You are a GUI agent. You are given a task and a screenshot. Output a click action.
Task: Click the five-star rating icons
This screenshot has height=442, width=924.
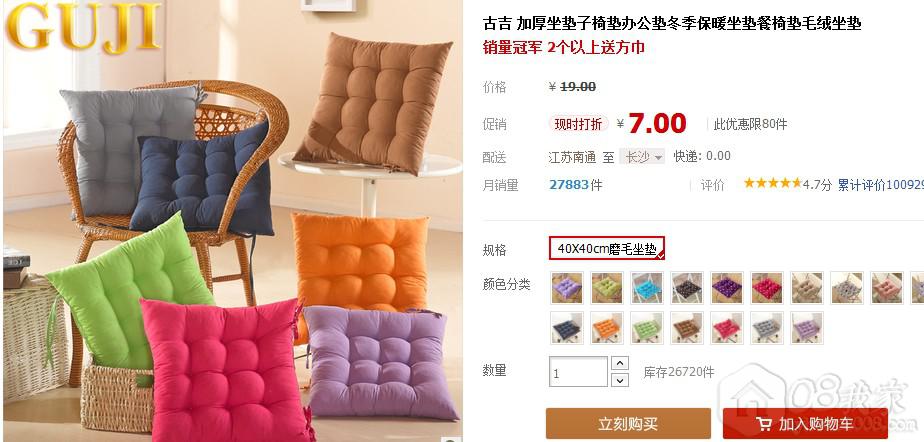[x=773, y=183]
